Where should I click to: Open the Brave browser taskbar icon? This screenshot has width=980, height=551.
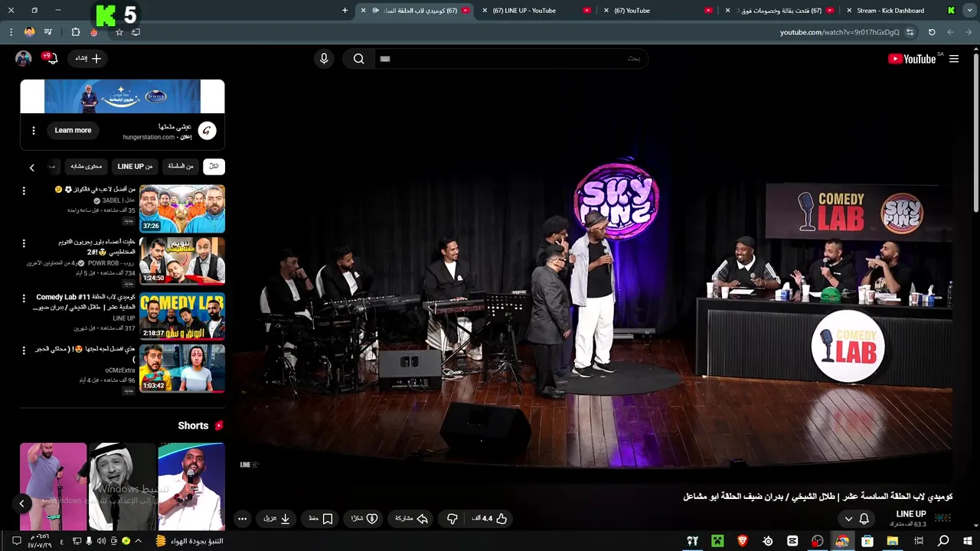pos(742,541)
